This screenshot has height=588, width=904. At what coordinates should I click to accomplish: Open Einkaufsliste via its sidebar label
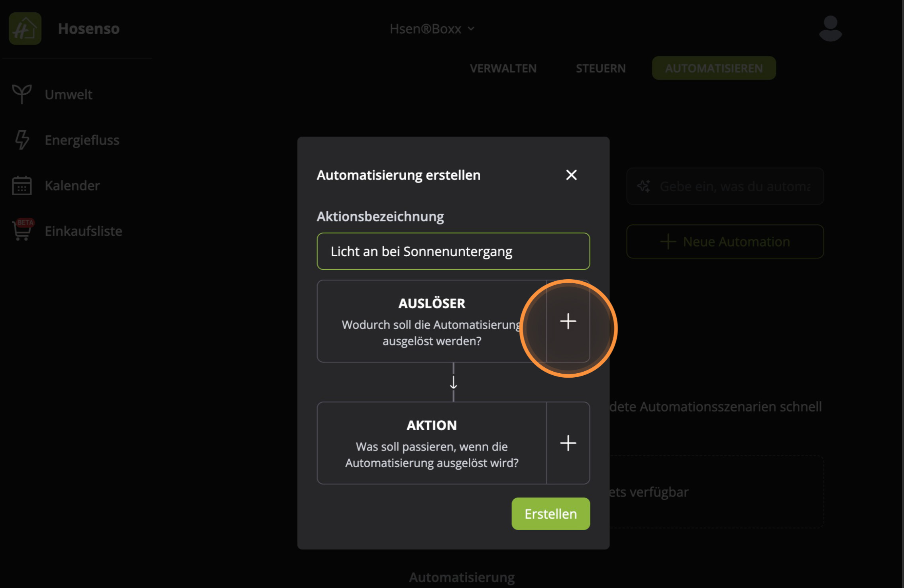click(83, 231)
